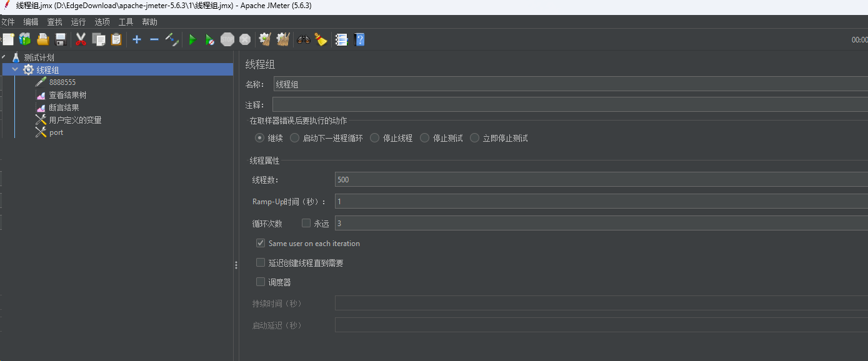Click the 持续时间 input field
The height and width of the screenshot is (361, 868).
coord(601,303)
